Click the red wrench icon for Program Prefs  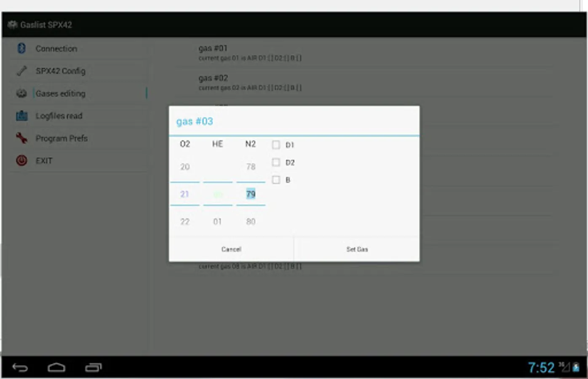21,138
